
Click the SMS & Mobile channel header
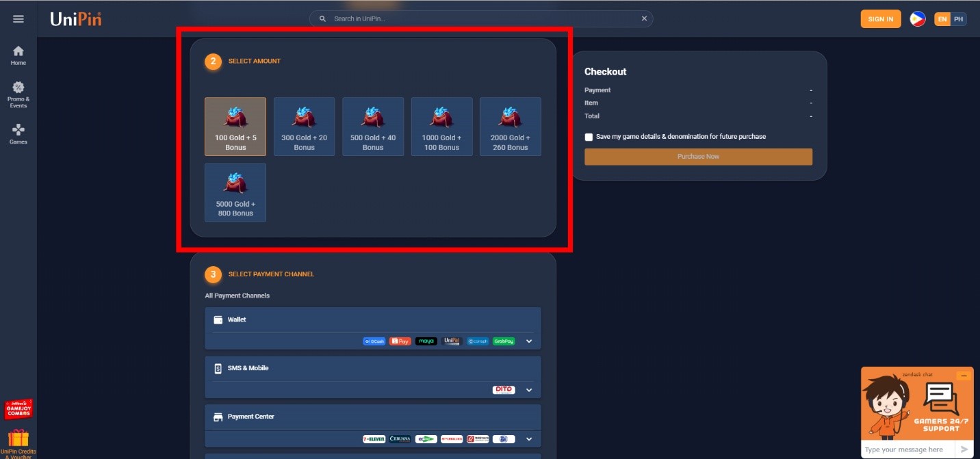[x=373, y=369]
